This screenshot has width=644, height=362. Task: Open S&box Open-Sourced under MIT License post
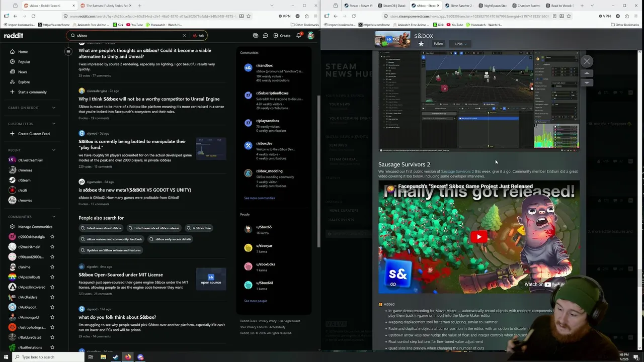click(x=121, y=275)
